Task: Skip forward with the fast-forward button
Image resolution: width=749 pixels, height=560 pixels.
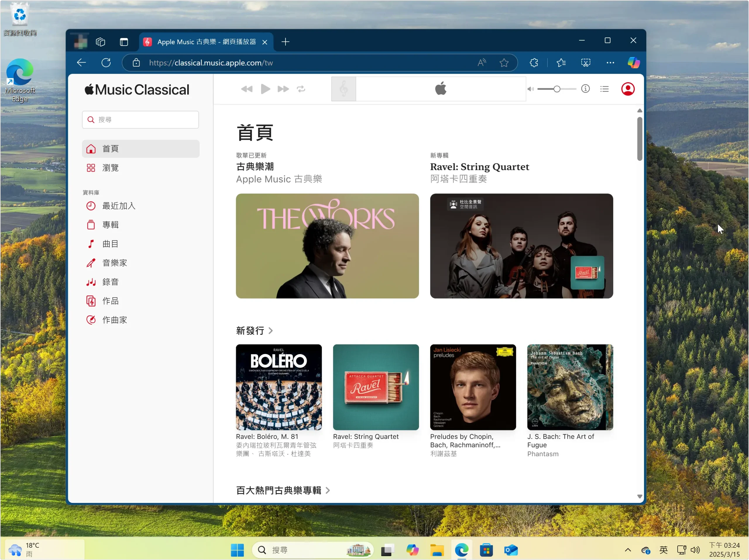Action: tap(283, 89)
